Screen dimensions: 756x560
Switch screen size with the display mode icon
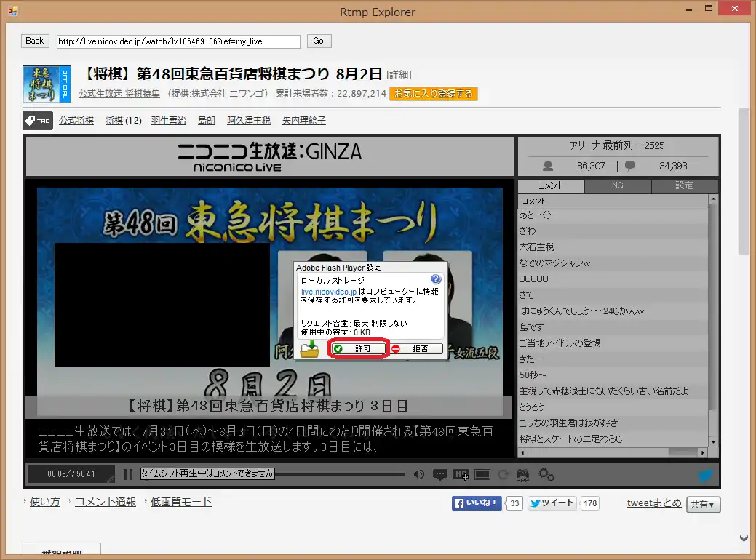[x=482, y=473]
